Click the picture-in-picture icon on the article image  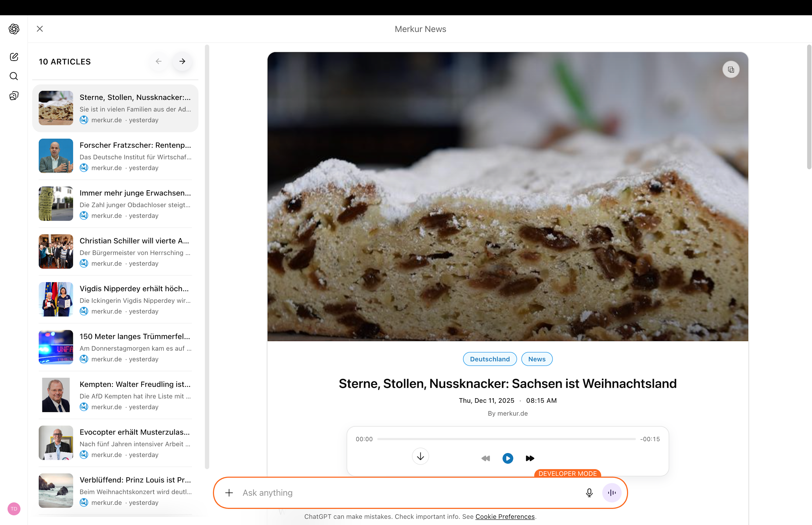pyautogui.click(x=731, y=70)
